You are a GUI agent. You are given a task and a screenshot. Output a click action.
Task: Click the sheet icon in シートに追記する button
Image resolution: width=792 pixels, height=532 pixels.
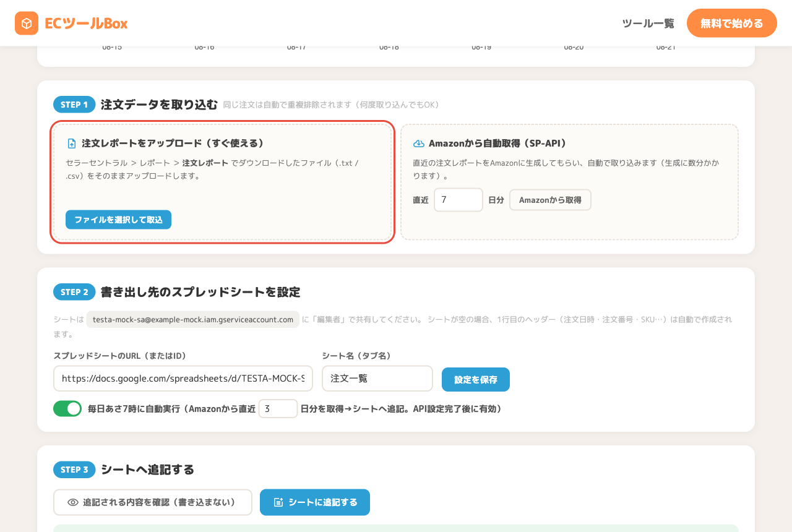click(278, 502)
